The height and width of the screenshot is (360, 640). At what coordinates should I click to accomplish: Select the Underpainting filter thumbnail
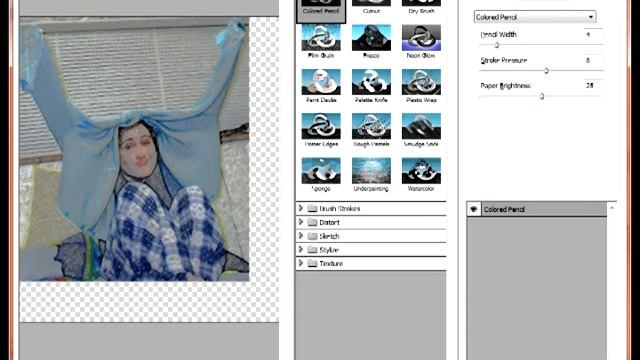click(x=371, y=171)
